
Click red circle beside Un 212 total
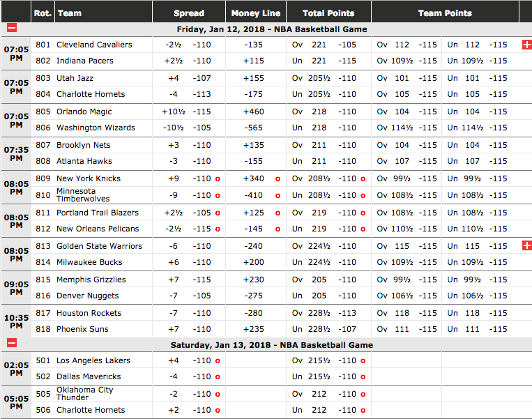[x=363, y=411]
